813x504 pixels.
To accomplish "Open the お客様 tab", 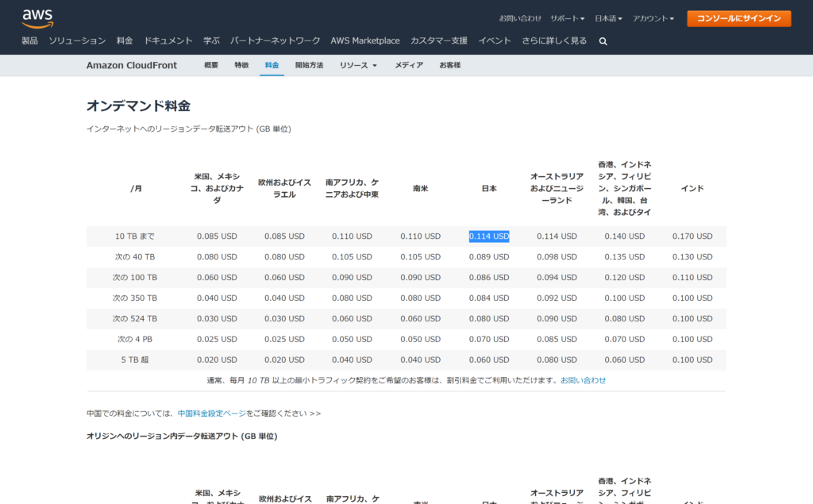I will [450, 65].
